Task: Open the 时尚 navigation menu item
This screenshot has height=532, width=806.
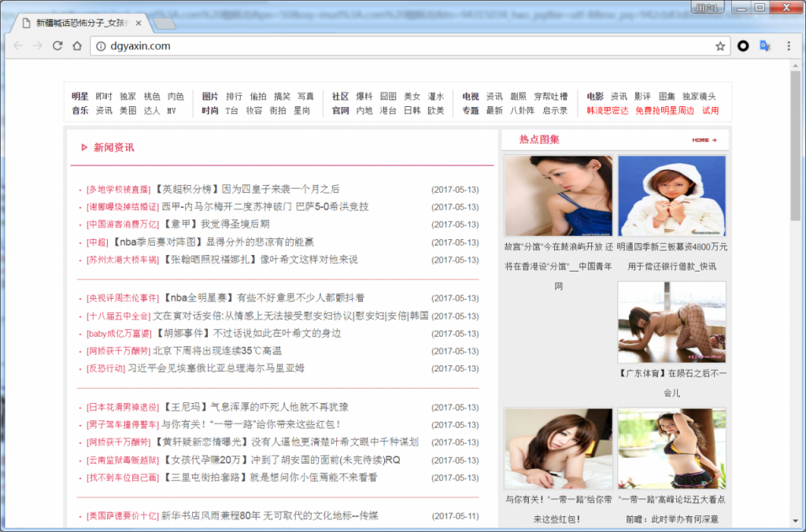Action: (x=209, y=110)
